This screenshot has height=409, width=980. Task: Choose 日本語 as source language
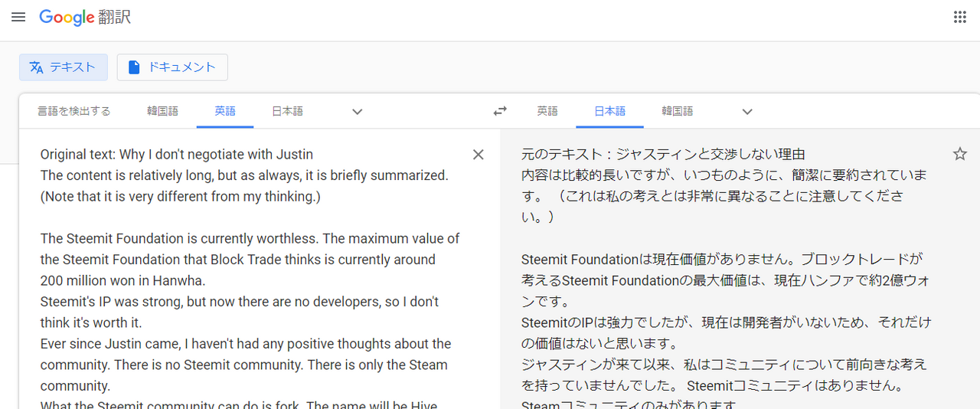(x=287, y=111)
